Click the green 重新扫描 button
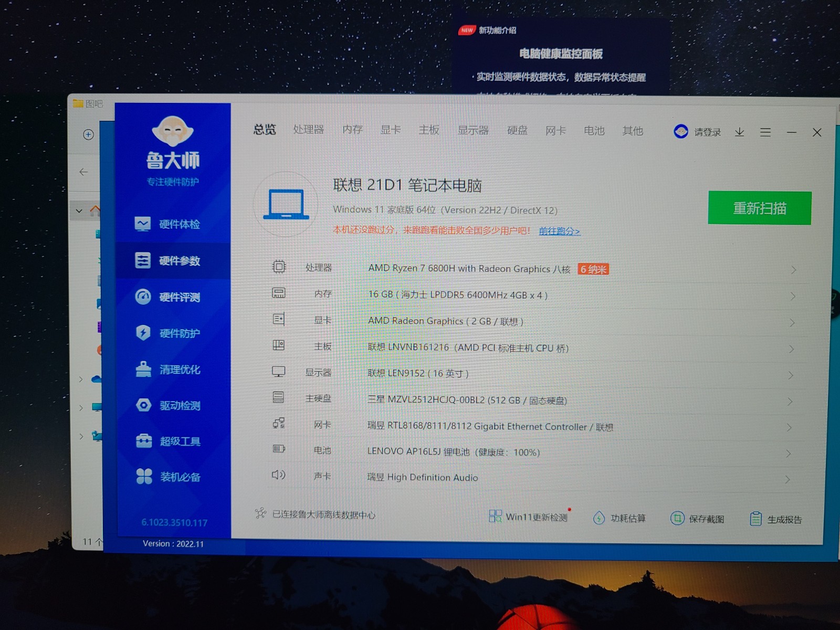This screenshot has width=840, height=630. [x=760, y=208]
